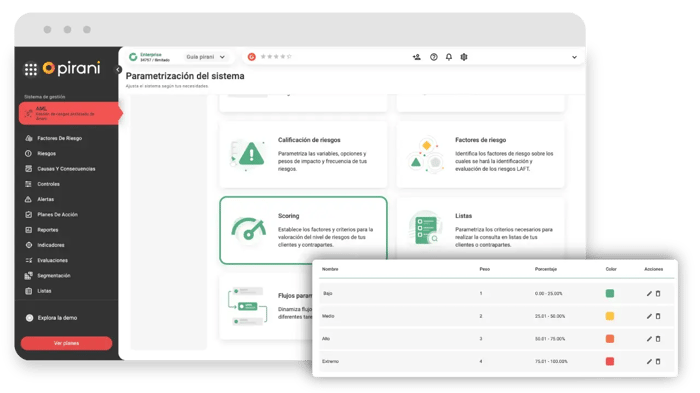Delete the Extremo row with trash icon
Image resolution: width=700 pixels, height=393 pixels.
pos(658,361)
